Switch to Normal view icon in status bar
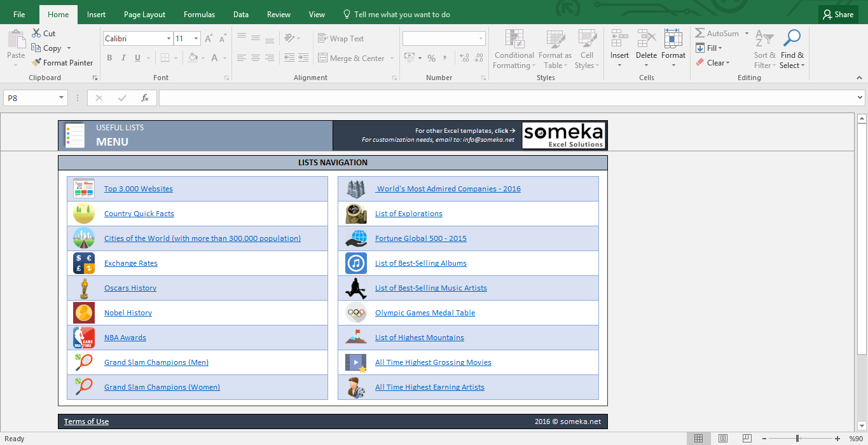The image size is (868, 445). pyautogui.click(x=698, y=438)
